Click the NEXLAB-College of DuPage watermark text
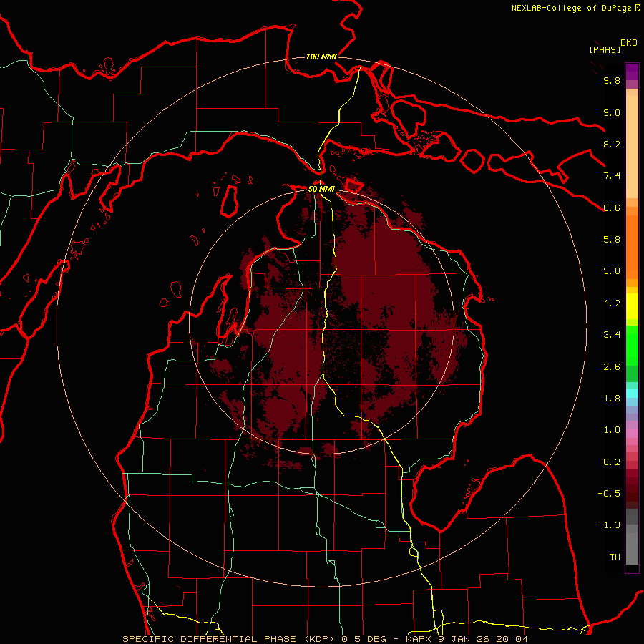Screen dimensions: 644x644 572,8
